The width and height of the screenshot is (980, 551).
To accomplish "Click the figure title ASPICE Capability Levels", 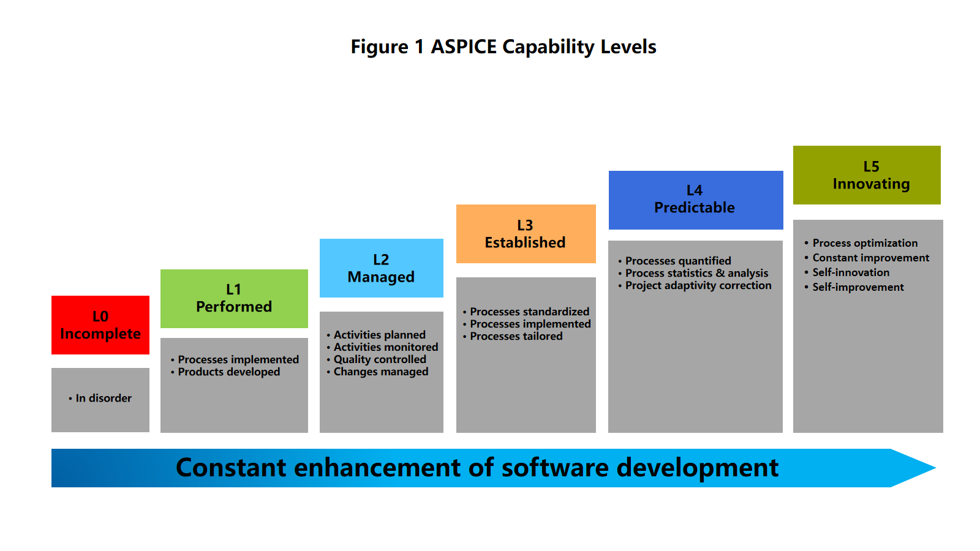I will (x=503, y=47).
